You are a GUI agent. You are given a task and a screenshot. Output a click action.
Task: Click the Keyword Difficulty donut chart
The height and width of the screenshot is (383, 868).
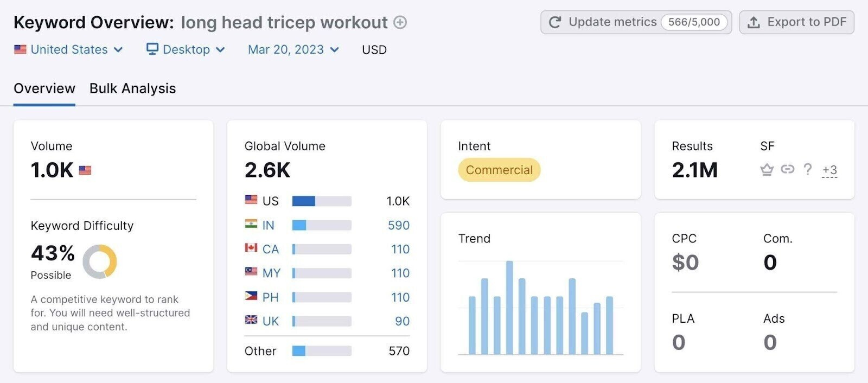point(100,261)
